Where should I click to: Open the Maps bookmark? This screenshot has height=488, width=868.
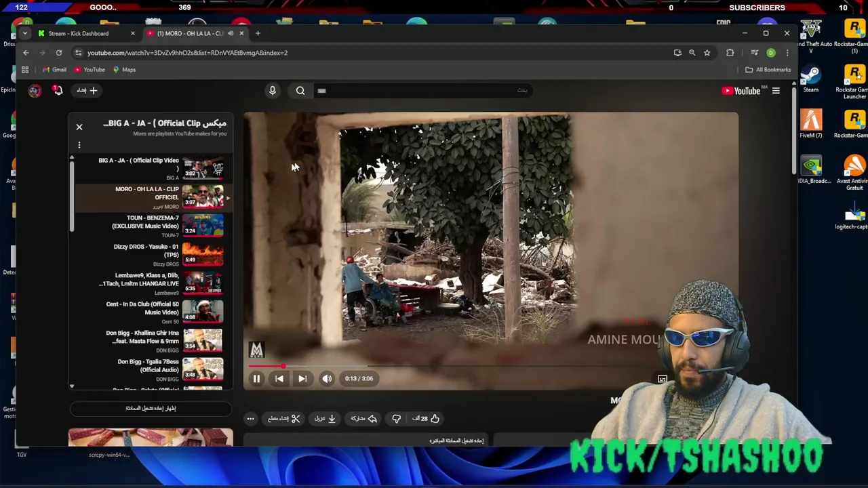(x=124, y=70)
